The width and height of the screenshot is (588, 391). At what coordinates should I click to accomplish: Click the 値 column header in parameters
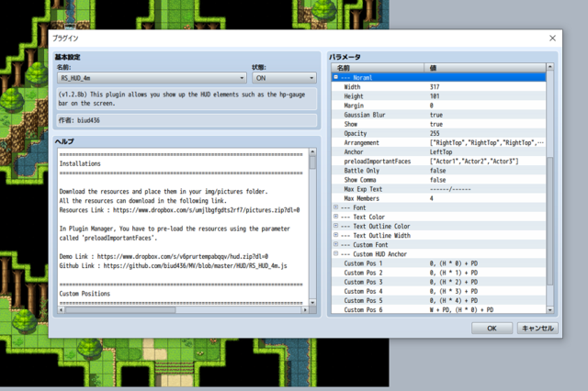[x=485, y=68]
